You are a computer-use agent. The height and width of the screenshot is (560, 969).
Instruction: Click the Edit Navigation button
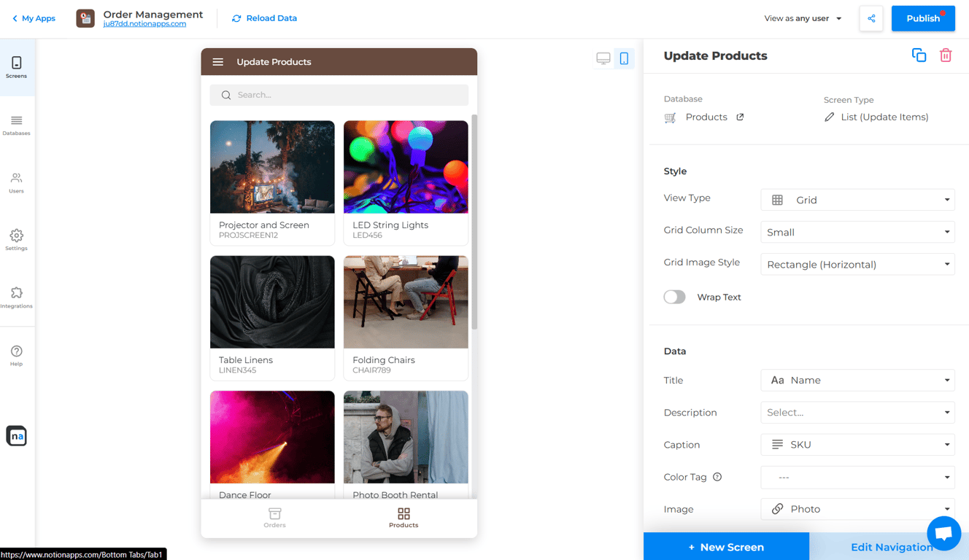(x=892, y=547)
